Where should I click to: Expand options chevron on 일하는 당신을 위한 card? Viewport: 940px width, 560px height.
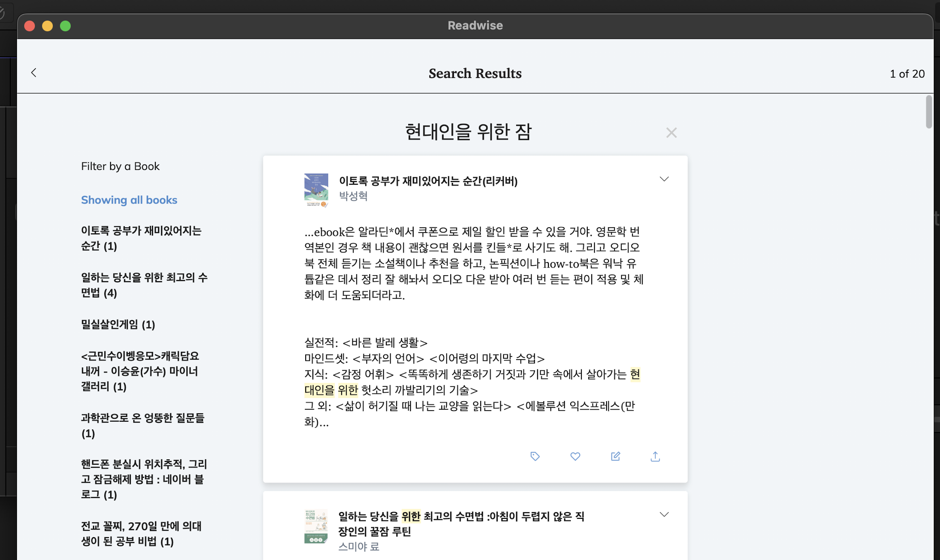[664, 514]
